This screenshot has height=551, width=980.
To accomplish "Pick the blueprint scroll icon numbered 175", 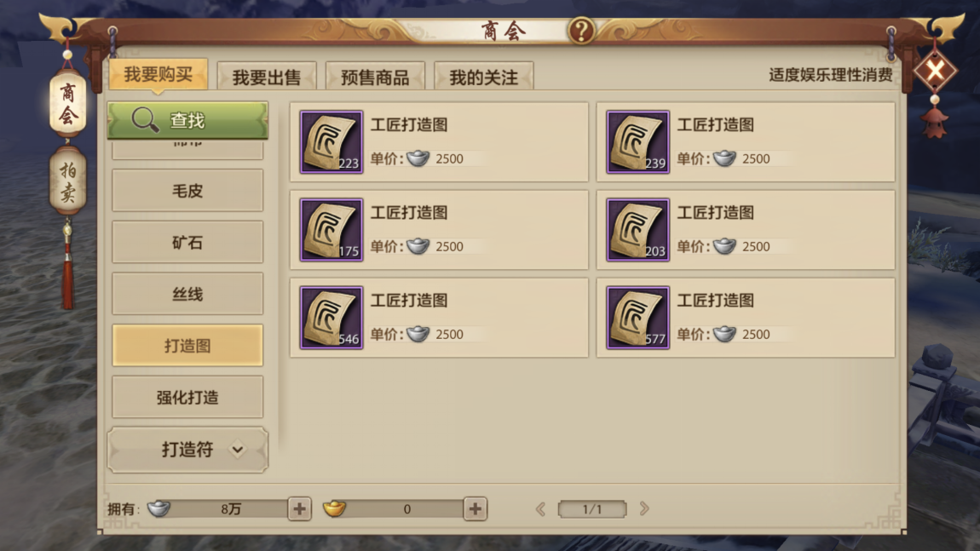I will pos(331,230).
